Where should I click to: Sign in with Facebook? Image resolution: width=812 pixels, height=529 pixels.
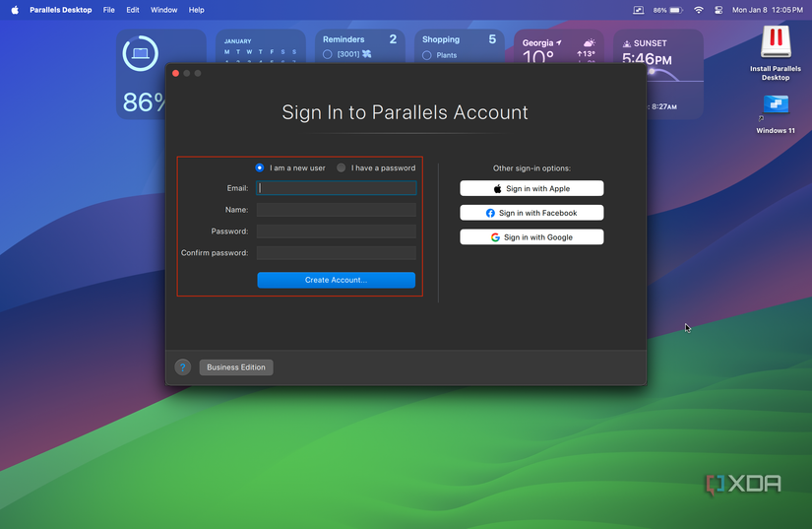click(531, 213)
